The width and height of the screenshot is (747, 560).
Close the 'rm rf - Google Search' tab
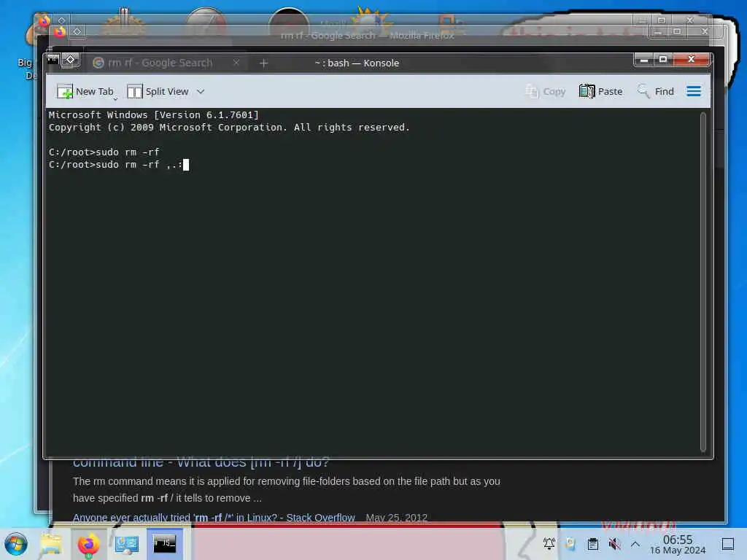click(236, 63)
